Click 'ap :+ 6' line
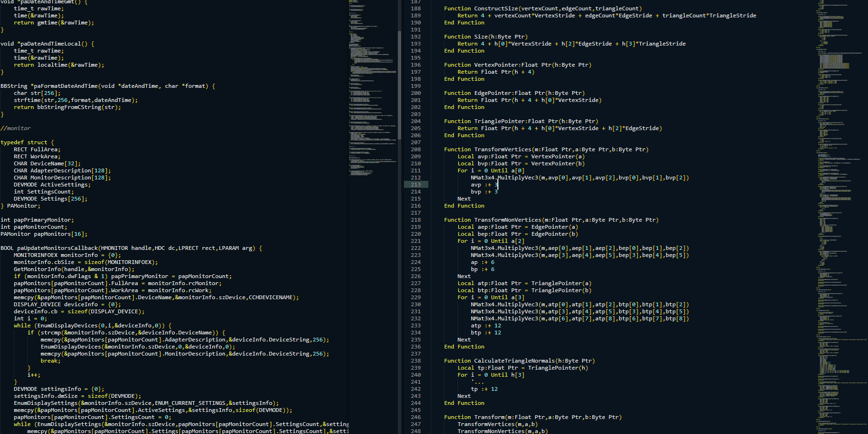 tap(482, 262)
